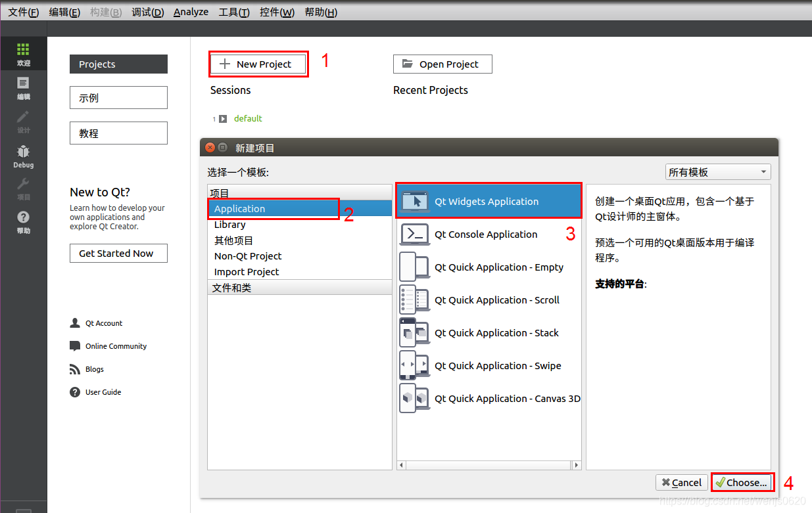Select the Import Project category

click(x=300, y=272)
